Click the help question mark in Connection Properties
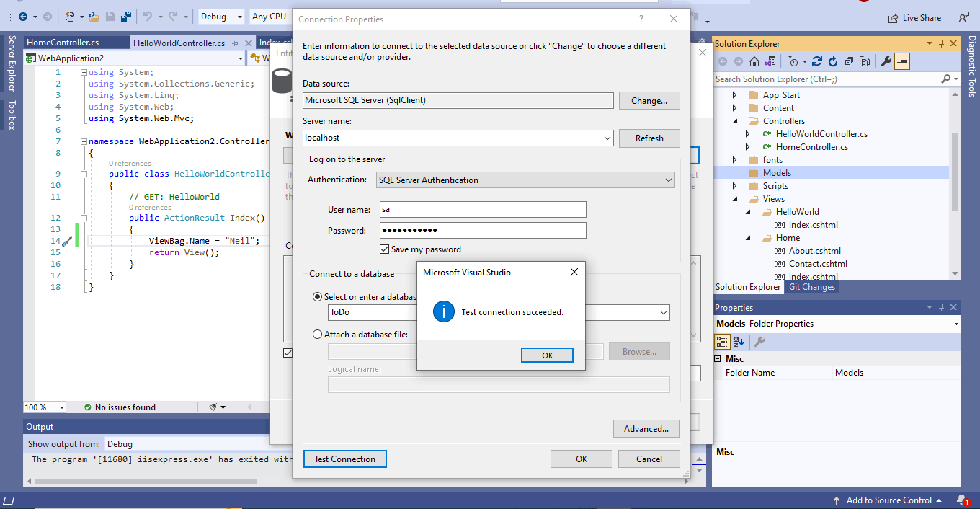The image size is (980, 509). 641,19
